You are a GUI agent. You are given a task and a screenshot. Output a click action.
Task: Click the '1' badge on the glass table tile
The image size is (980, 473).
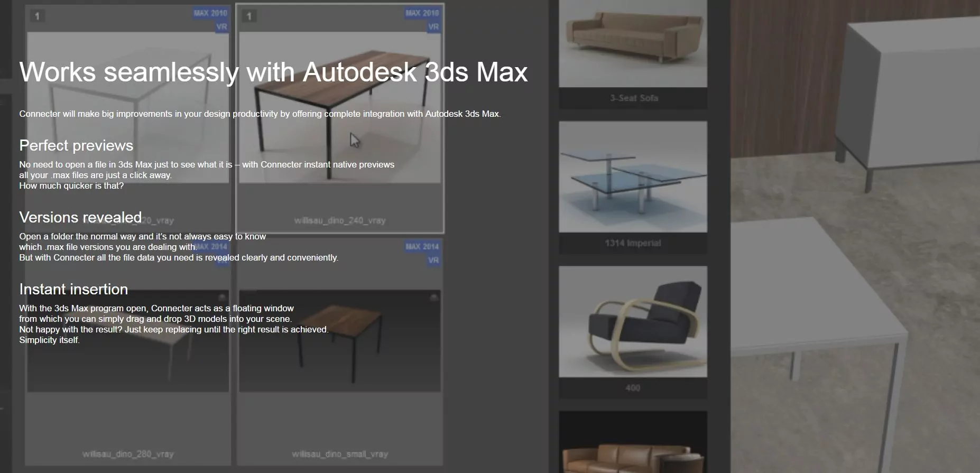pyautogui.click(x=37, y=16)
